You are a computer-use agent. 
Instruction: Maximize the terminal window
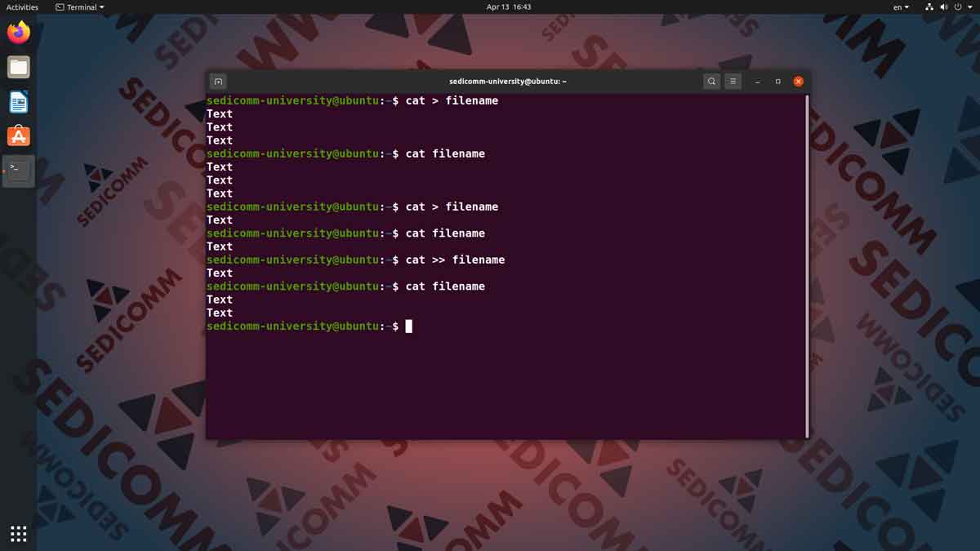tap(777, 82)
